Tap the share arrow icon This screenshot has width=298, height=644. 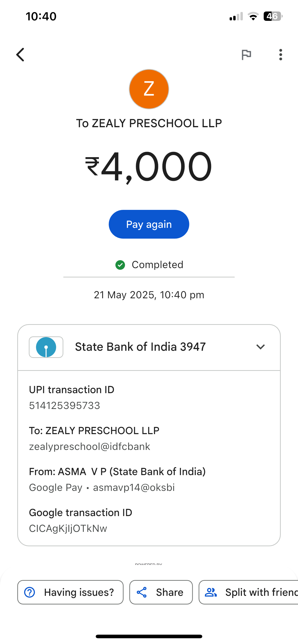142,592
